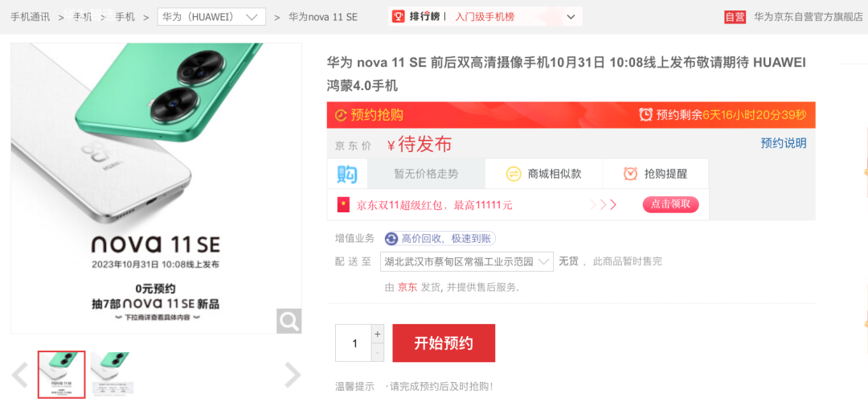
Task: Click the magnifier zoom icon on product image
Action: (x=289, y=321)
